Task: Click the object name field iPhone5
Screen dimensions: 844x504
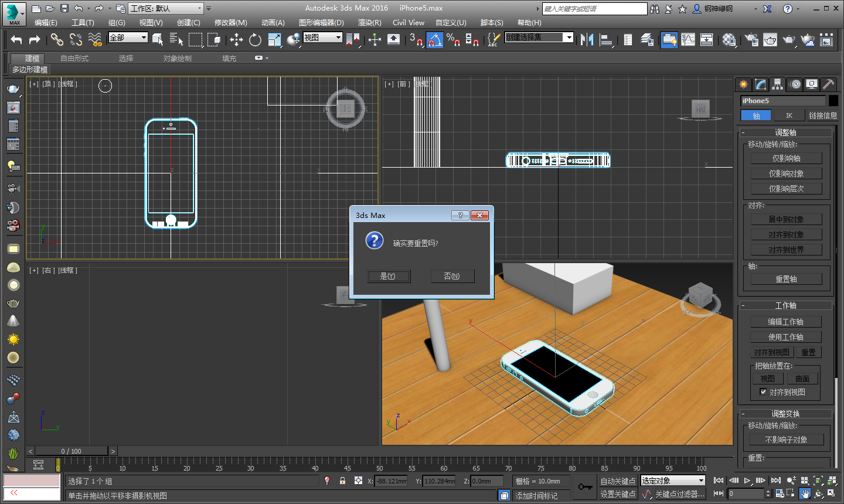Action: (784, 101)
